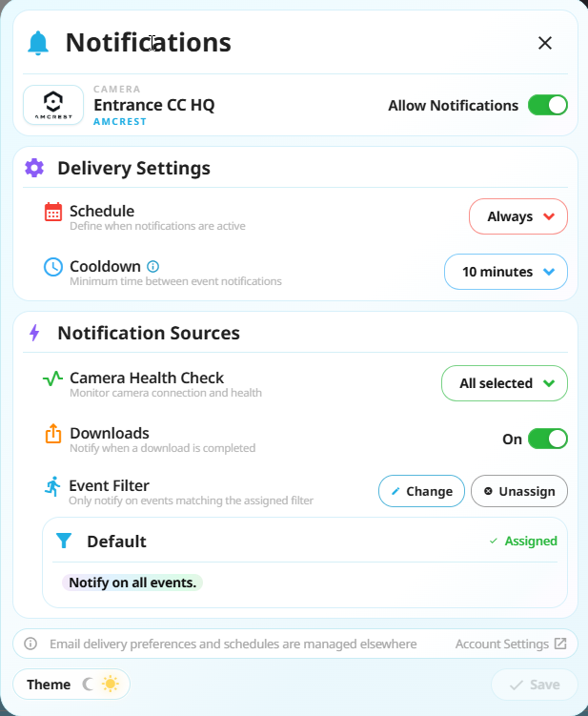Click the orange Downloads share icon
588x716 pixels.
click(53, 434)
